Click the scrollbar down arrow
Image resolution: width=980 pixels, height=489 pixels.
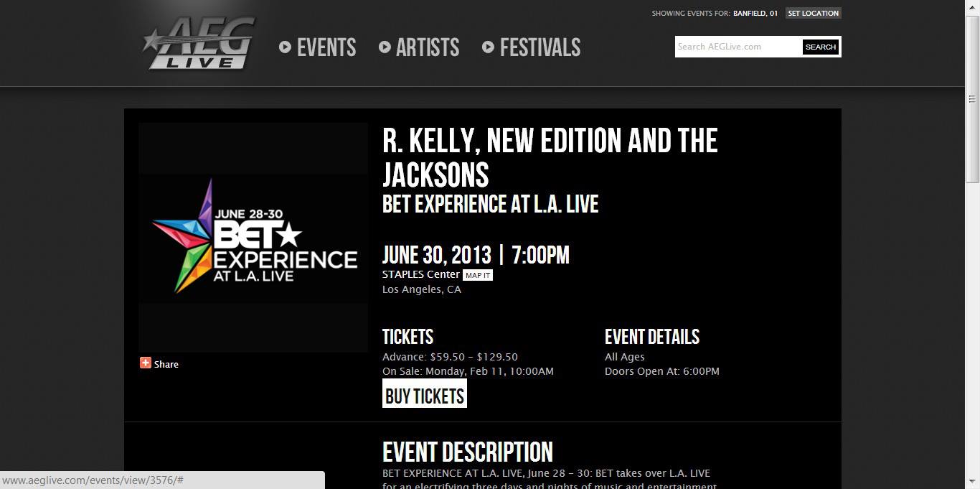pos(973,482)
